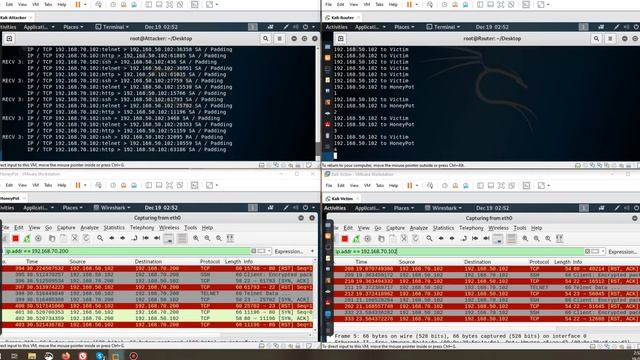Click Find packet magnifier in Victim Wireshark

tap(429, 239)
